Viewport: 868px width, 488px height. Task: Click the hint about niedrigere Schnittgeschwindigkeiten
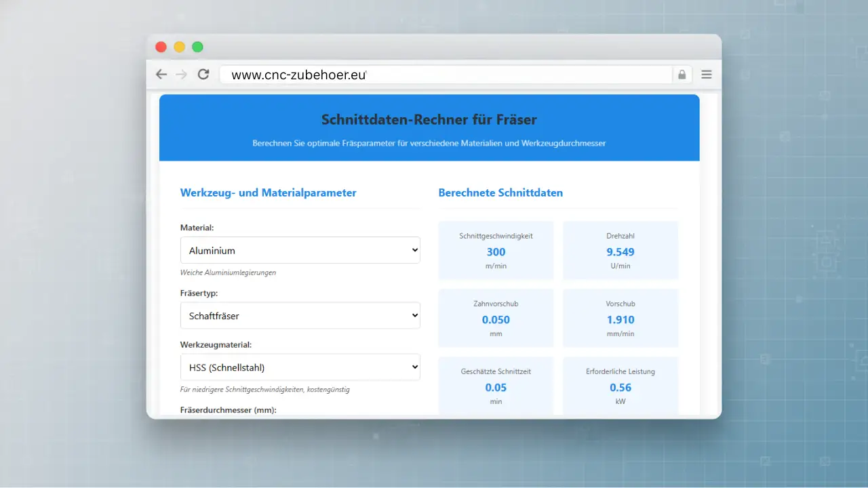(265, 390)
